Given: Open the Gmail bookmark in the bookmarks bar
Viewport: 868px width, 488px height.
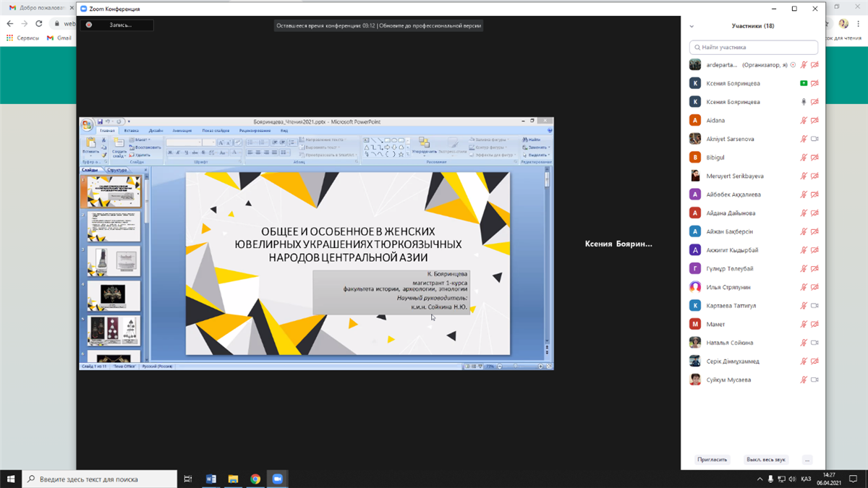Looking at the screenshot, I should (x=59, y=38).
